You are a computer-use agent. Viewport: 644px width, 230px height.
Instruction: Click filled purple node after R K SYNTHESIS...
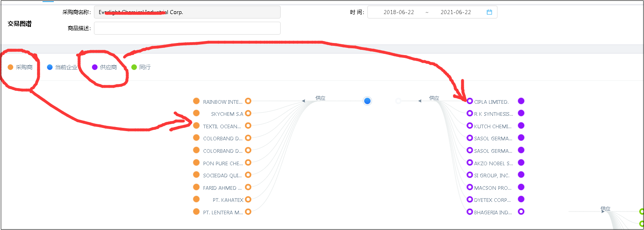(x=521, y=113)
